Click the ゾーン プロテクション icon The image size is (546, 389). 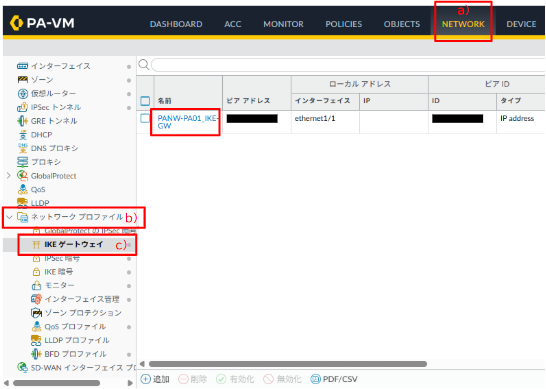(x=36, y=313)
